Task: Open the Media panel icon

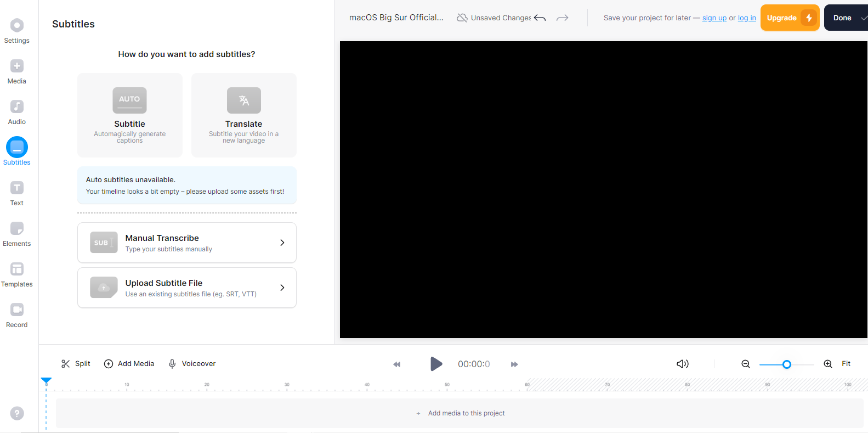Action: [x=17, y=66]
